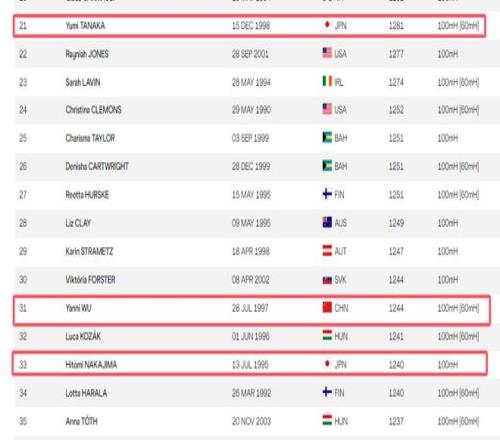Screen dimensions: 500x440
Task: Click score 1281 in Yumi TANAKA row
Action: [x=396, y=26]
